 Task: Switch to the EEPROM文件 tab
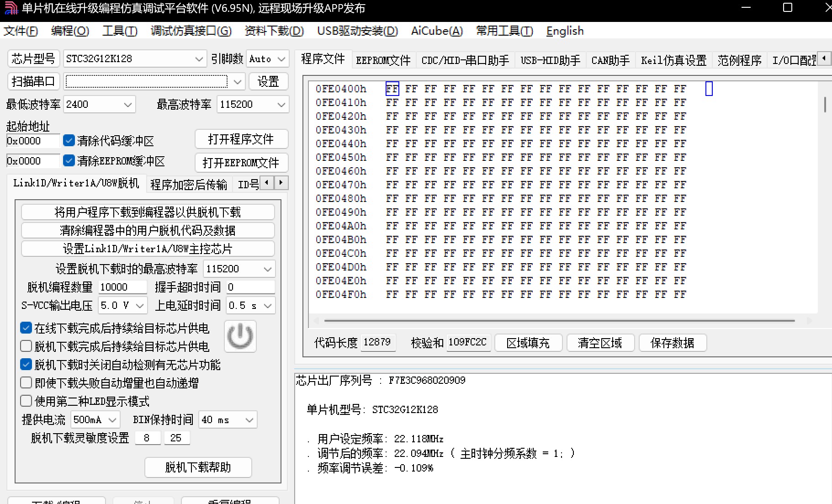pos(383,60)
